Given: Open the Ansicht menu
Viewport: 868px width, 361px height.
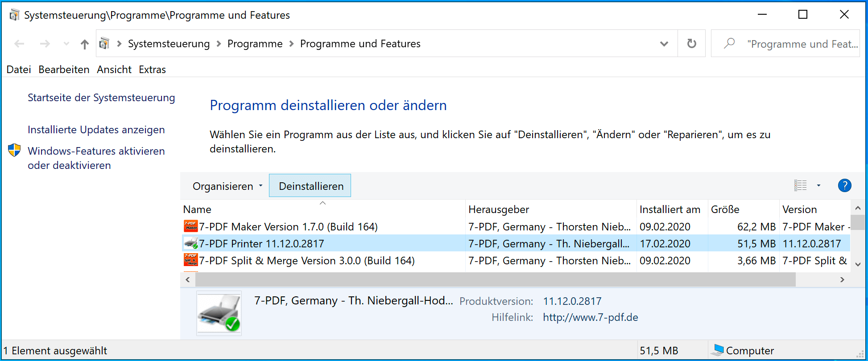Looking at the screenshot, I should (x=114, y=70).
